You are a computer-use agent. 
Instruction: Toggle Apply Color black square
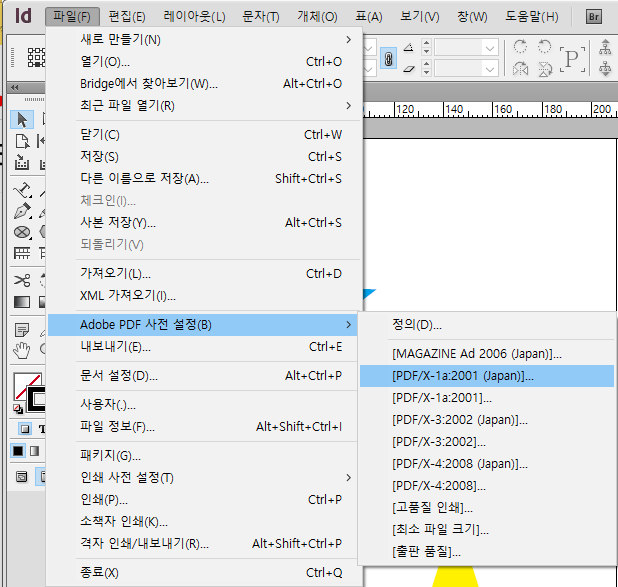point(18,451)
